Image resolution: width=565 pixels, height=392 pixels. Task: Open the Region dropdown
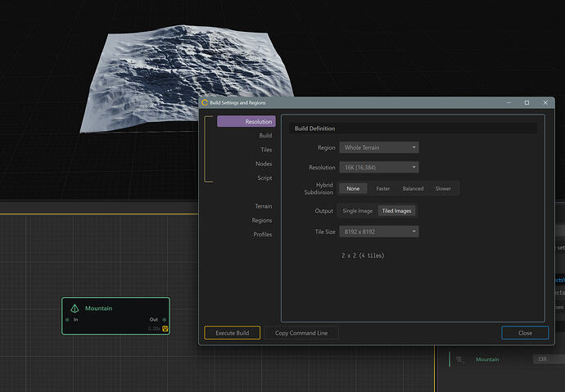click(x=380, y=147)
